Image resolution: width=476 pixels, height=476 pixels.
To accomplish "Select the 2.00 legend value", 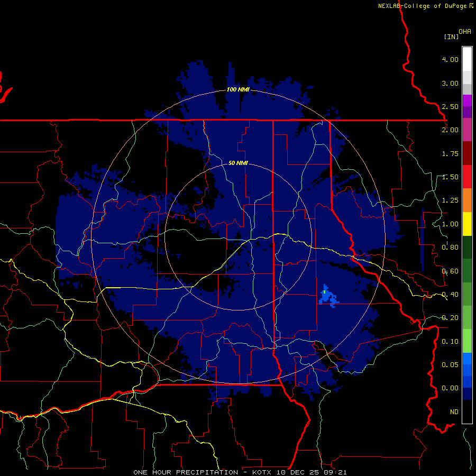I will point(450,130).
